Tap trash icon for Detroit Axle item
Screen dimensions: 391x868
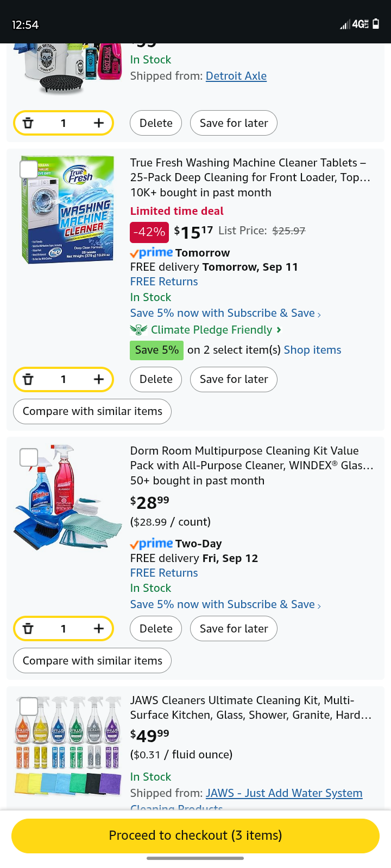coord(28,123)
